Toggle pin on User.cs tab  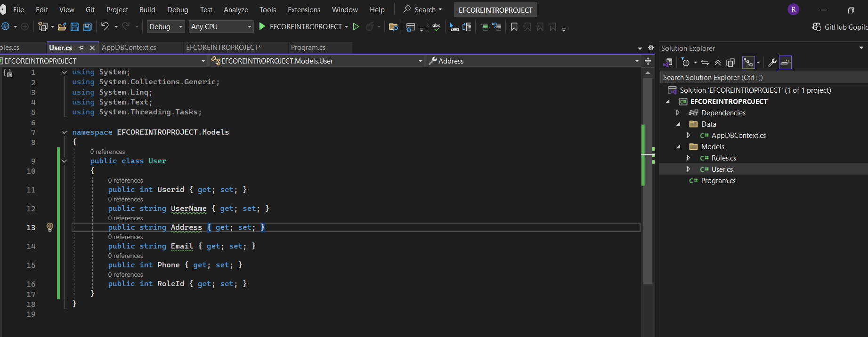point(81,48)
